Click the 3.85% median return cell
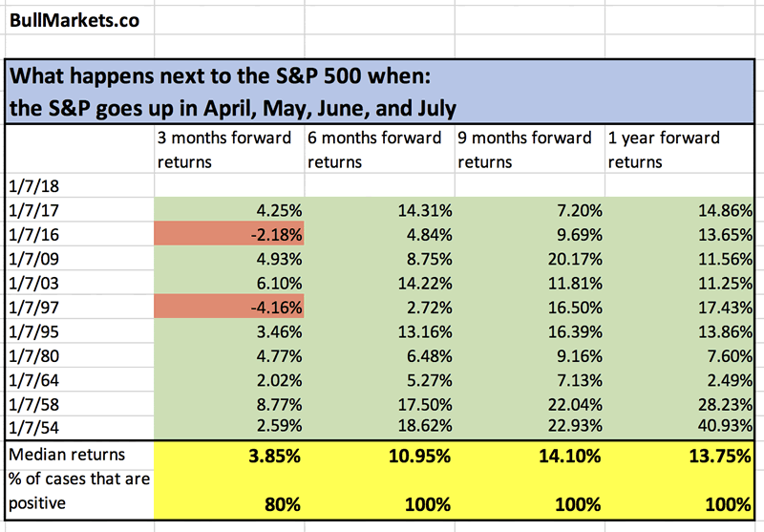This screenshot has width=764, height=532. tap(230, 456)
